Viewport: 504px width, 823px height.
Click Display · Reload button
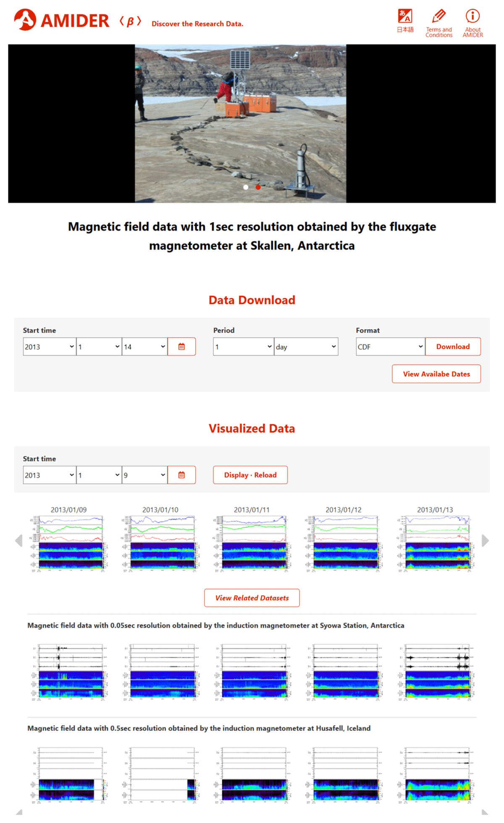(x=250, y=475)
